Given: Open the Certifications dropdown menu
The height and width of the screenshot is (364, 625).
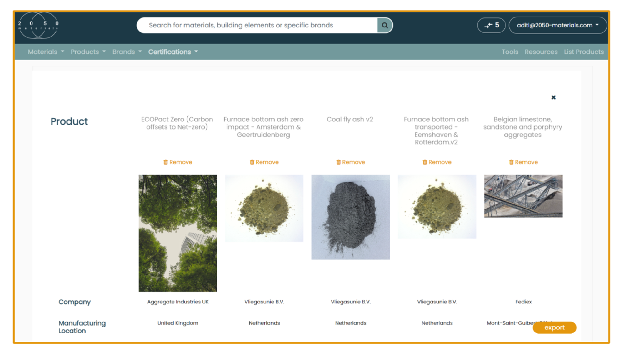Looking at the screenshot, I should point(173,52).
